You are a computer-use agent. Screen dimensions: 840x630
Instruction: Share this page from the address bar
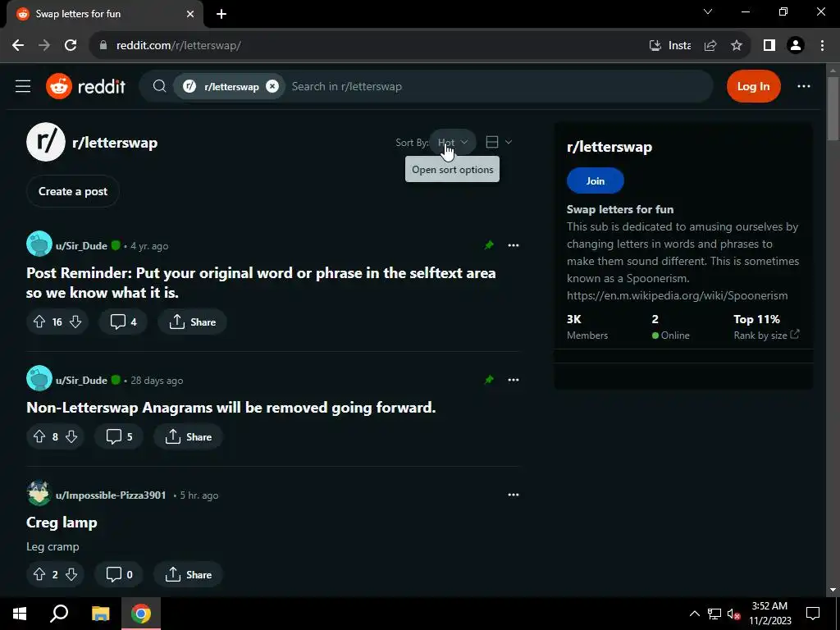coord(710,46)
